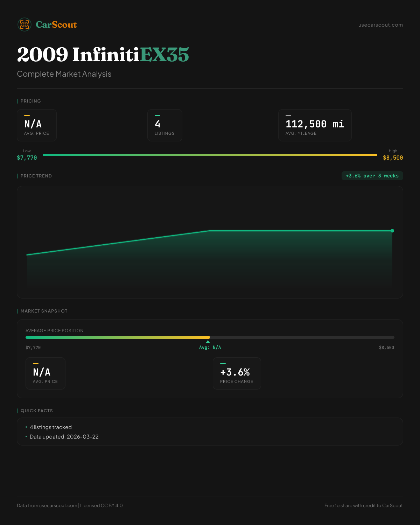Select the 4 Listings stat card
Screen dimensions: 420x525
[x=164, y=125]
